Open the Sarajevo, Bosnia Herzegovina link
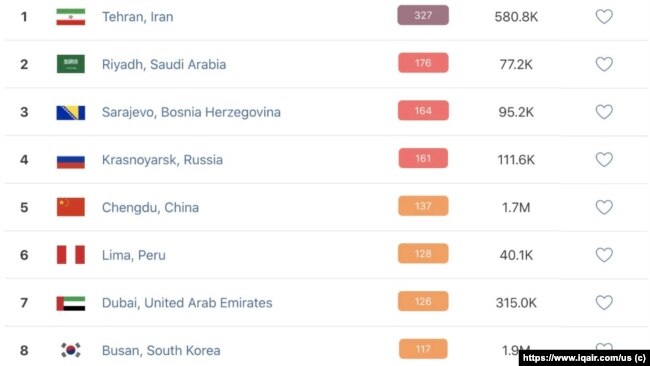 (191, 112)
